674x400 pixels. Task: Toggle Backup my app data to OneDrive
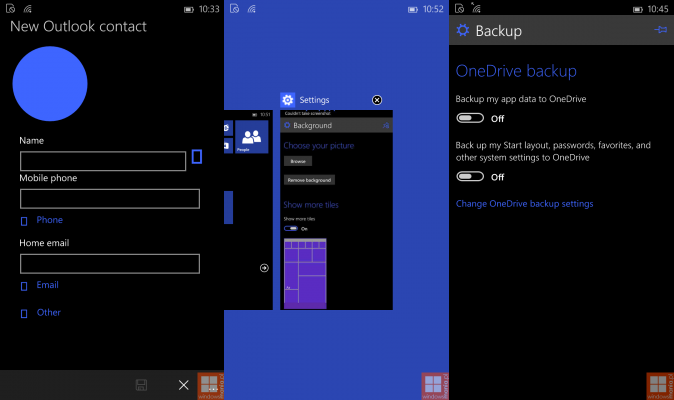(x=470, y=118)
